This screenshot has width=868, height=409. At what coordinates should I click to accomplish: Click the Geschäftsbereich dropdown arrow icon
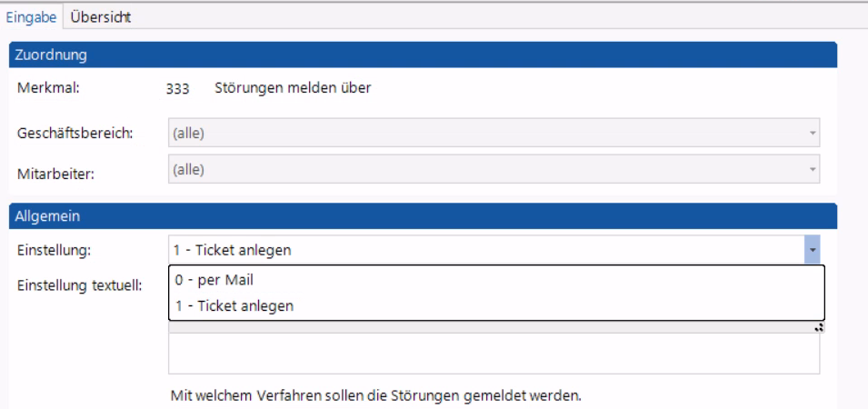[812, 134]
